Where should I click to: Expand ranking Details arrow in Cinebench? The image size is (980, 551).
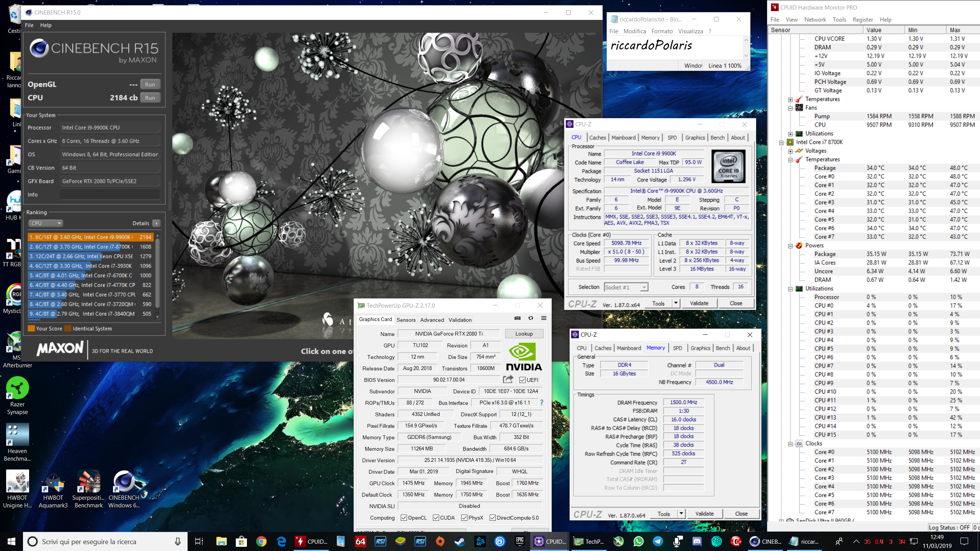pyautogui.click(x=156, y=223)
